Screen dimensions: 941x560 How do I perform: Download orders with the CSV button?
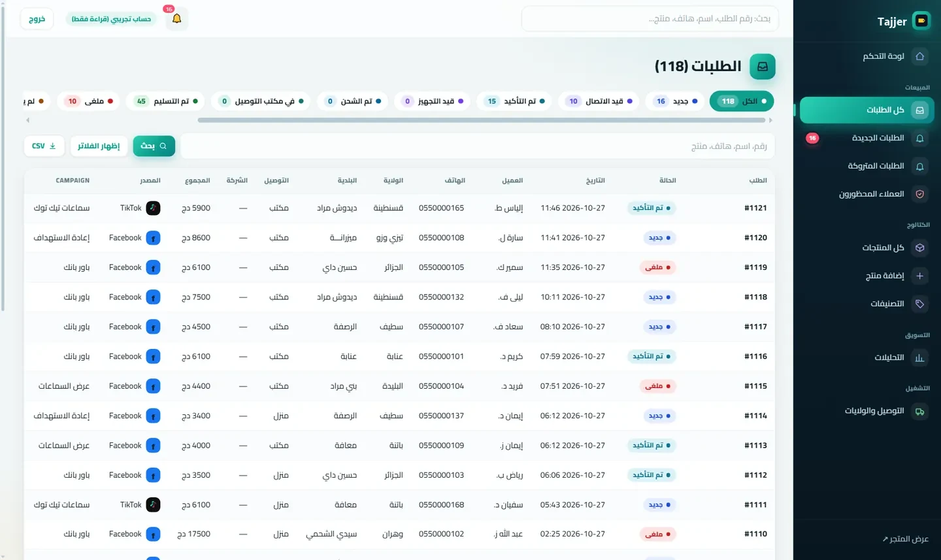44,146
